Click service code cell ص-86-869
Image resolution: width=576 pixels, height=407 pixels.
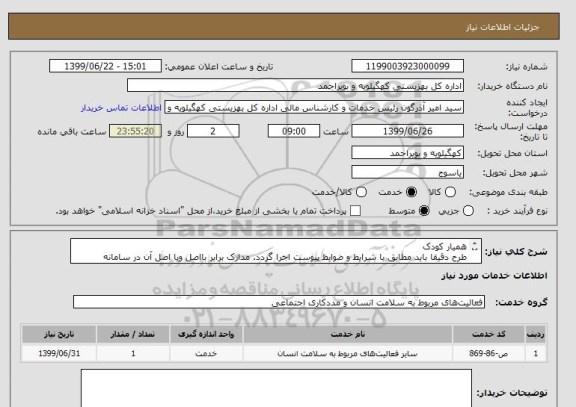tap(489, 354)
